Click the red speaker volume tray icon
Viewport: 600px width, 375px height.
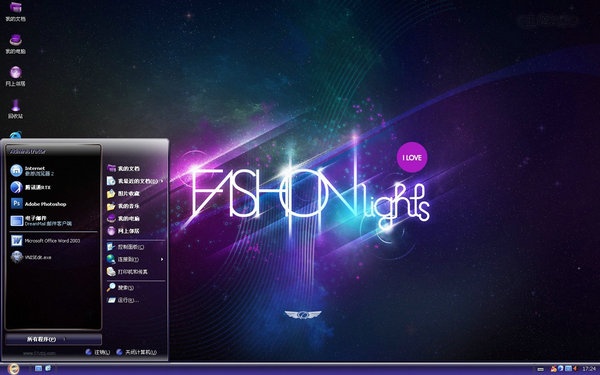575,369
